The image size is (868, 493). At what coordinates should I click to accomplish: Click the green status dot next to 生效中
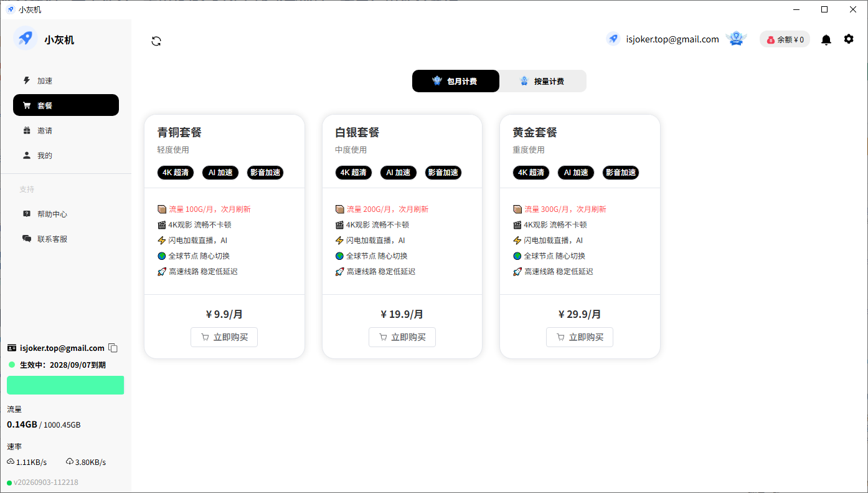coord(12,365)
